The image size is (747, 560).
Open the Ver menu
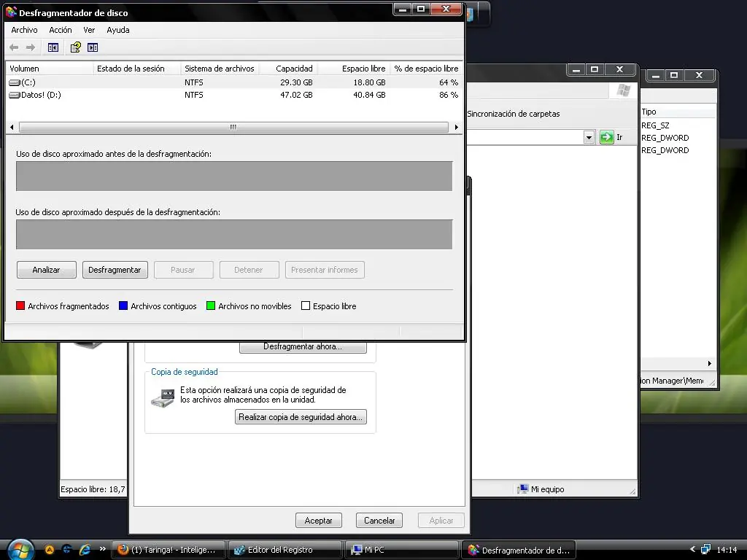pos(89,30)
